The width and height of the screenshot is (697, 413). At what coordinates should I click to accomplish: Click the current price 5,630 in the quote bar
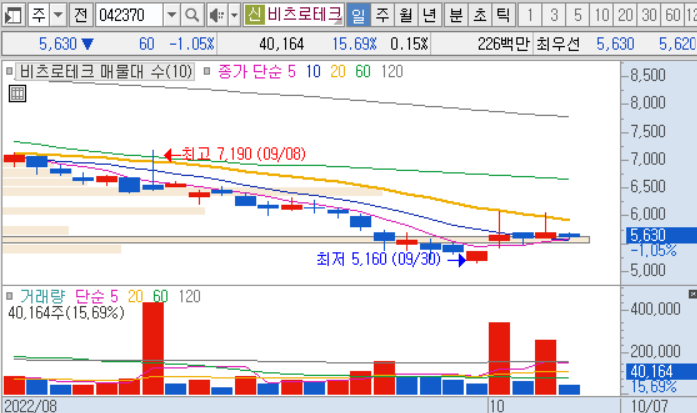pyautogui.click(x=58, y=44)
